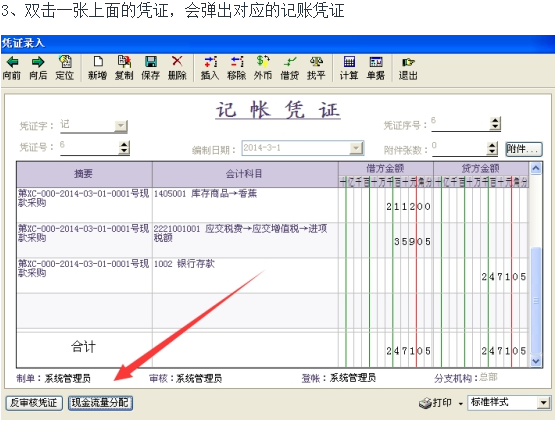Open the 编制日期 date dropdown
Viewport: 557px width, 424px height.
click(356, 148)
